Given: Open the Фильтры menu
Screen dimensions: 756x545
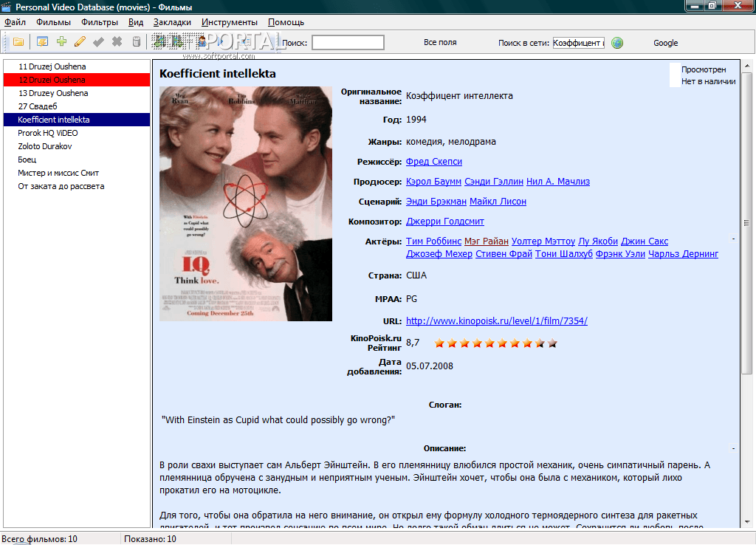Looking at the screenshot, I should click(x=100, y=22).
